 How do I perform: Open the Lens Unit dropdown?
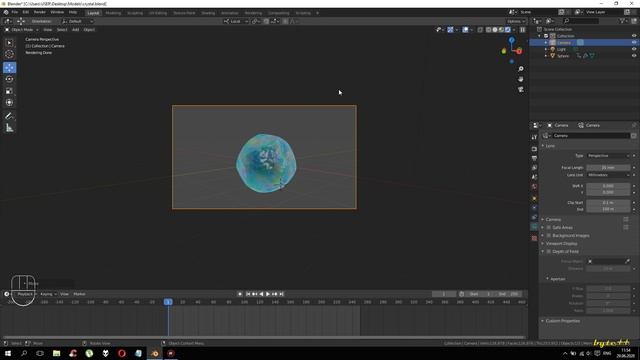[608, 175]
